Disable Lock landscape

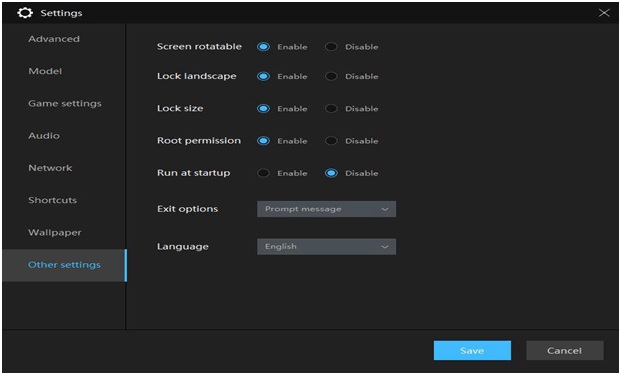(x=331, y=76)
